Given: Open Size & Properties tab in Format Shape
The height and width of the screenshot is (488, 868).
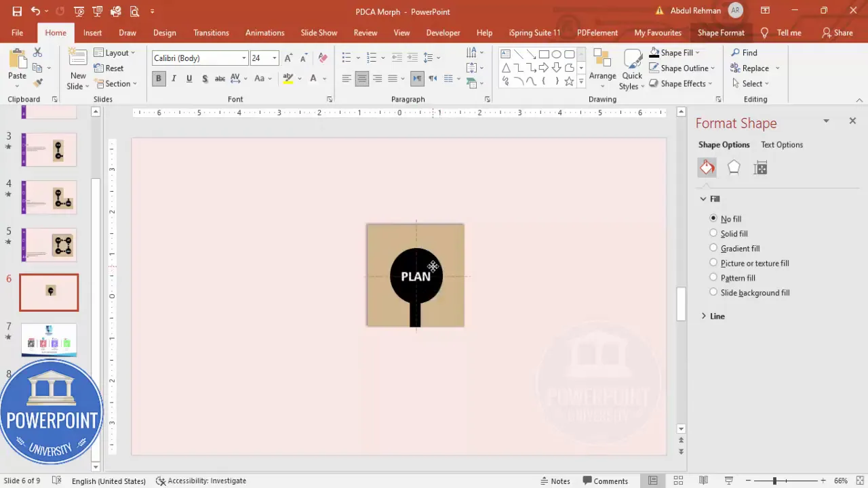Looking at the screenshot, I should 760,168.
